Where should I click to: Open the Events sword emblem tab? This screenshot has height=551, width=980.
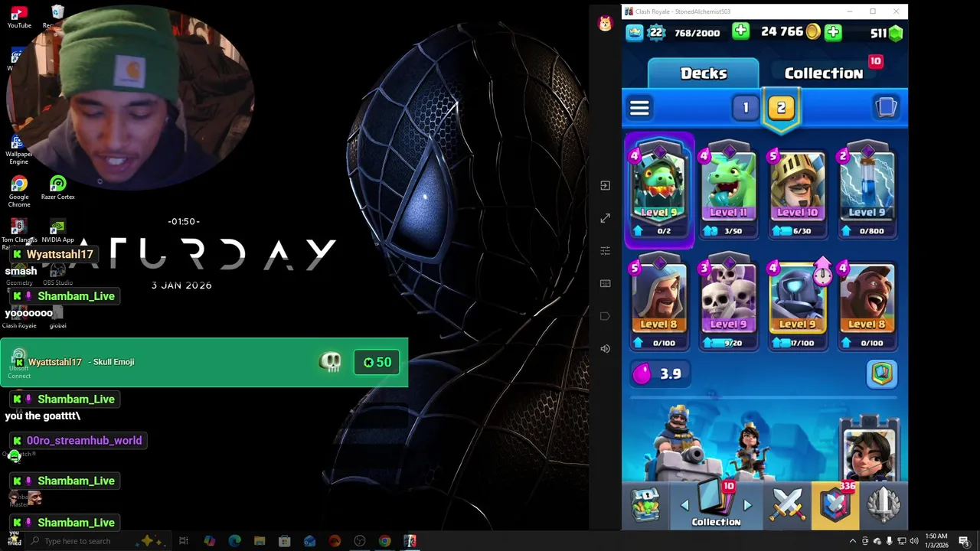(883, 505)
